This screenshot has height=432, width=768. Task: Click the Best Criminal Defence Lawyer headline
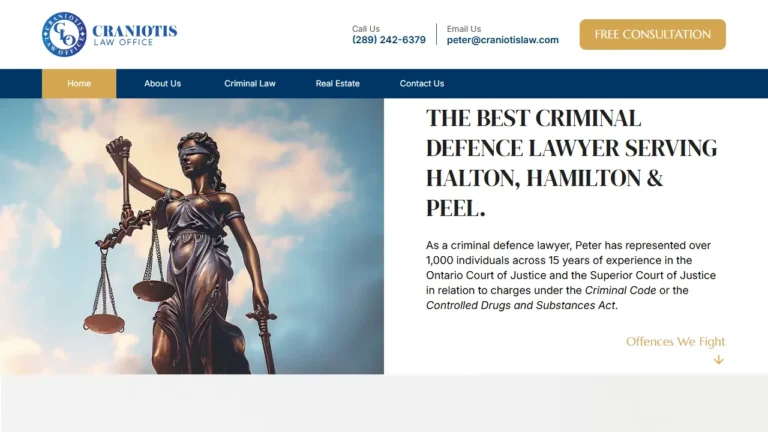coord(571,163)
